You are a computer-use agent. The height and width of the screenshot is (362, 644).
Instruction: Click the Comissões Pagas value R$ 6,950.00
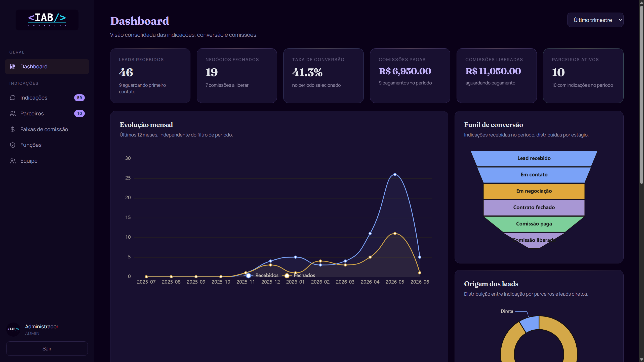pyautogui.click(x=405, y=71)
